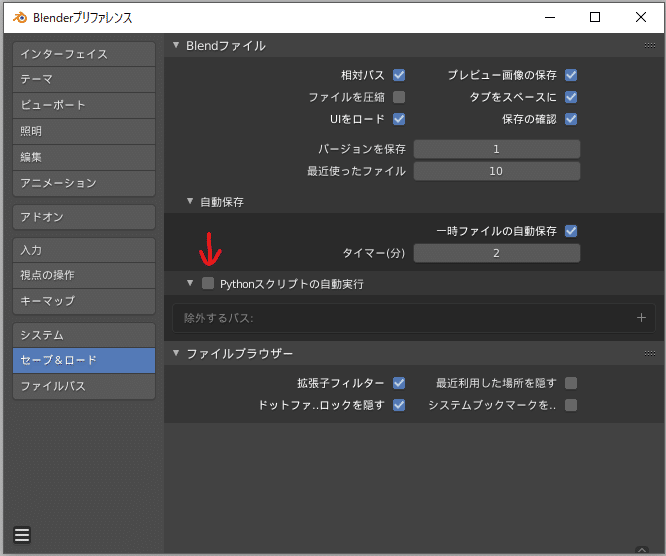Open the テーマ preferences tab

[x=84, y=79]
